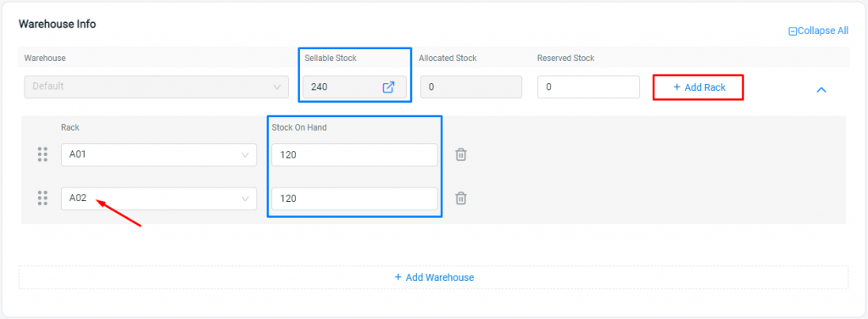Screen dimensions: 868x319
Task: Click the Reserved Stock input field
Action: click(588, 87)
